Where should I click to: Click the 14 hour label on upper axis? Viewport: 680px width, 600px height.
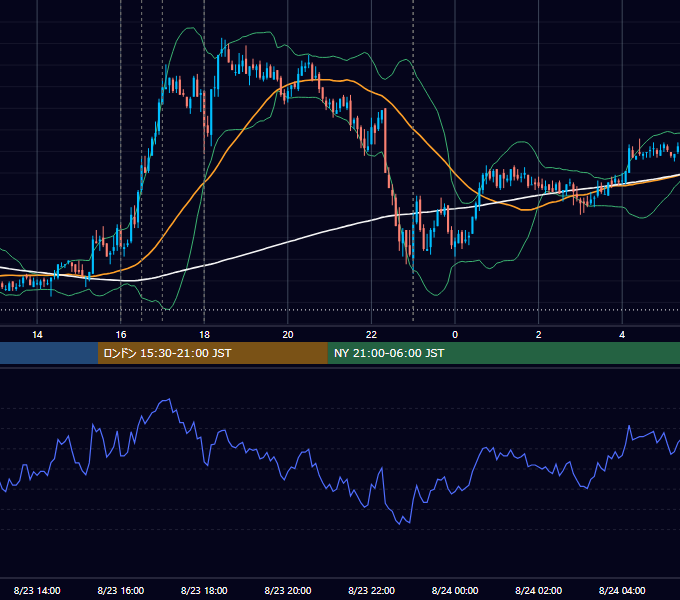[x=37, y=335]
